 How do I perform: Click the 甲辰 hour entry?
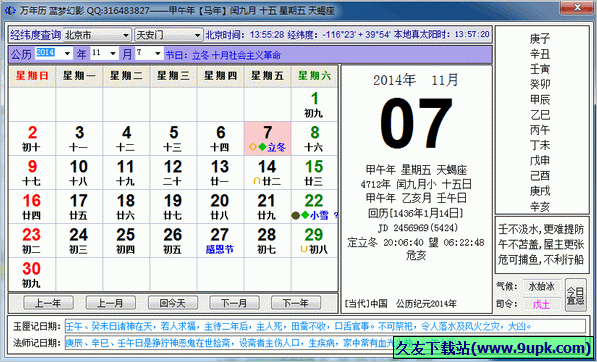(x=540, y=99)
